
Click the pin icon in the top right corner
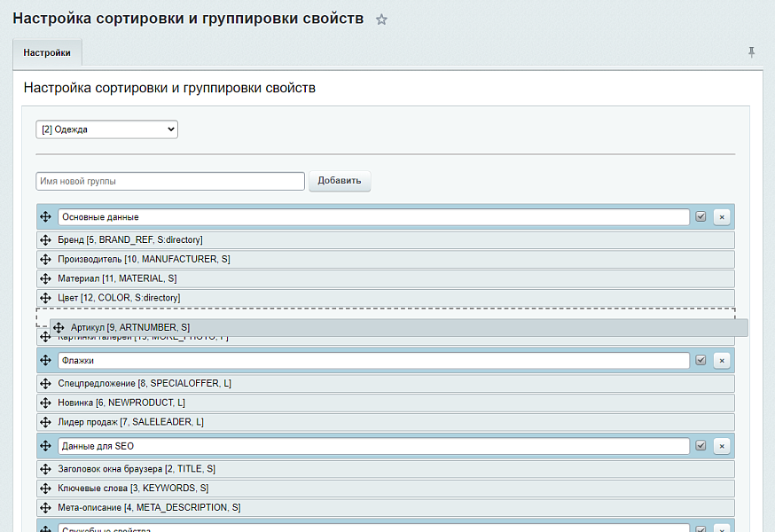point(752,52)
